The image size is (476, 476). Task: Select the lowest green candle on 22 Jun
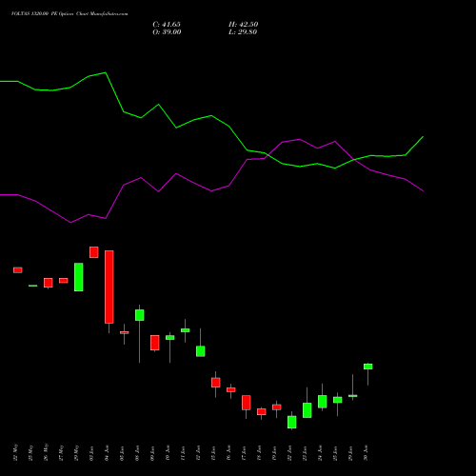click(292, 422)
